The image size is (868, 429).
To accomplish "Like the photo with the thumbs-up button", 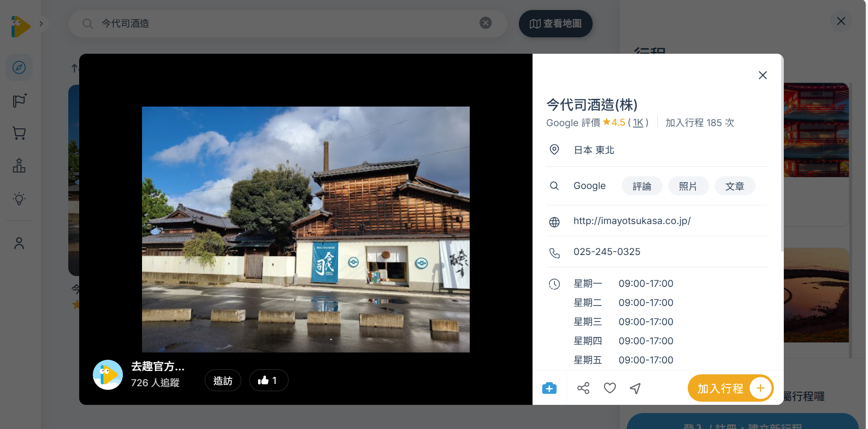I will (269, 380).
